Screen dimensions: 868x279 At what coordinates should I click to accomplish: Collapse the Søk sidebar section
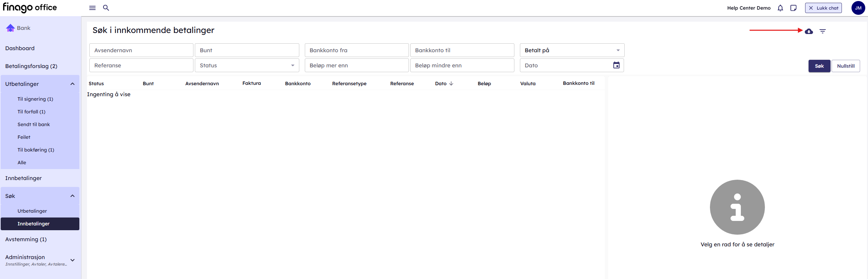tap(73, 196)
